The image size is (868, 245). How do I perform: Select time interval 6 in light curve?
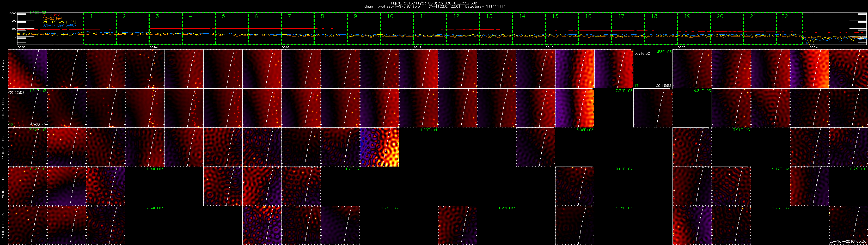(265, 29)
